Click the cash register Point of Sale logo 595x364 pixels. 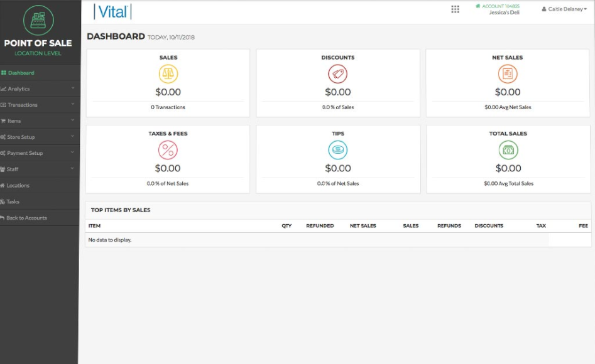38,20
